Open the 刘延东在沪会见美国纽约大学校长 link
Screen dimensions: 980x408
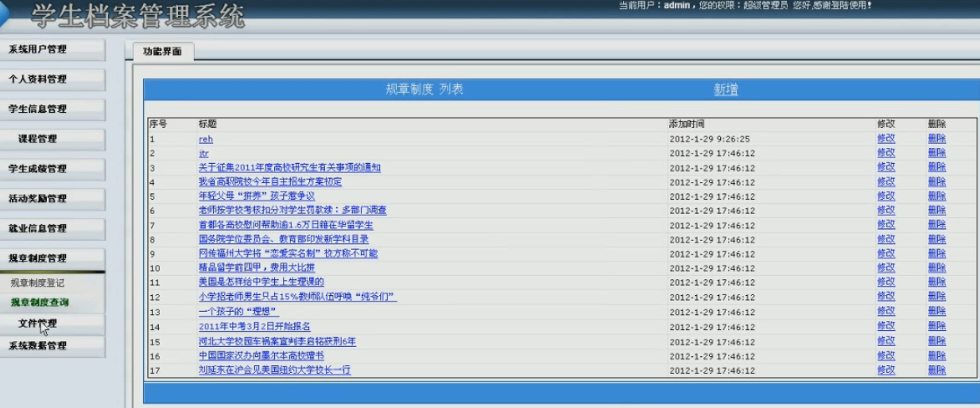pos(274,370)
